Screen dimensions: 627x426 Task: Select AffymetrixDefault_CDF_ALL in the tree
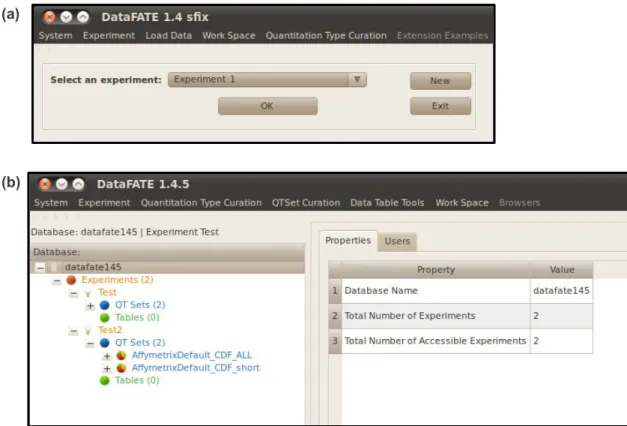[192, 355]
